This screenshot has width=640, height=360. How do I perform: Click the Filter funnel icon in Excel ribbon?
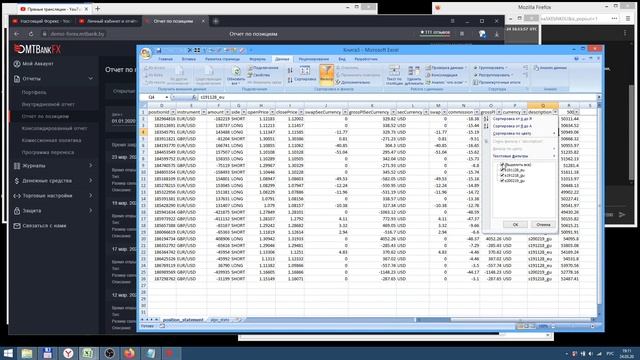pos(327,75)
